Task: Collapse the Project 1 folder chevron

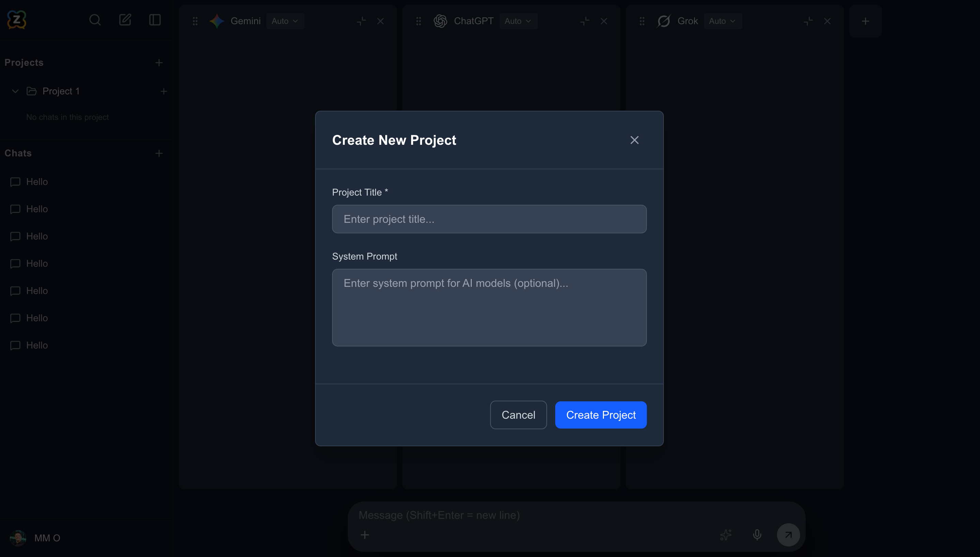Action: coord(15,91)
